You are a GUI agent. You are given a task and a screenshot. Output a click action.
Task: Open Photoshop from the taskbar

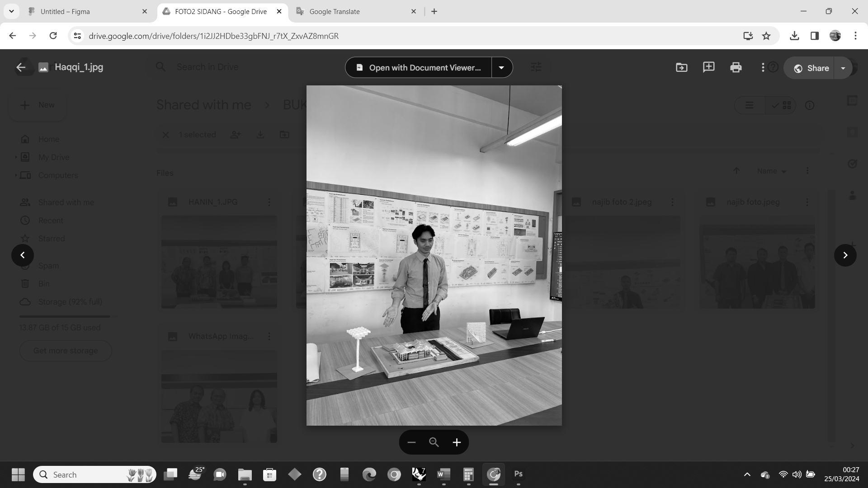tap(518, 474)
